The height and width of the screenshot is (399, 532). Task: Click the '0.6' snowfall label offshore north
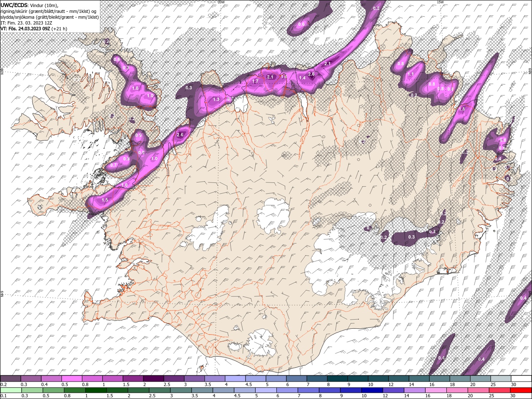tap(301, 24)
